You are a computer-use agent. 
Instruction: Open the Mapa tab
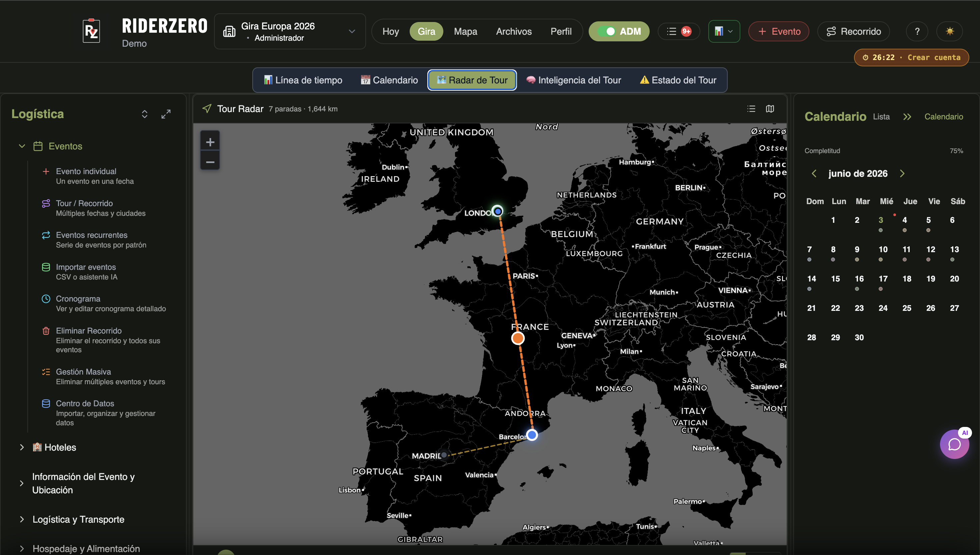coord(465,31)
